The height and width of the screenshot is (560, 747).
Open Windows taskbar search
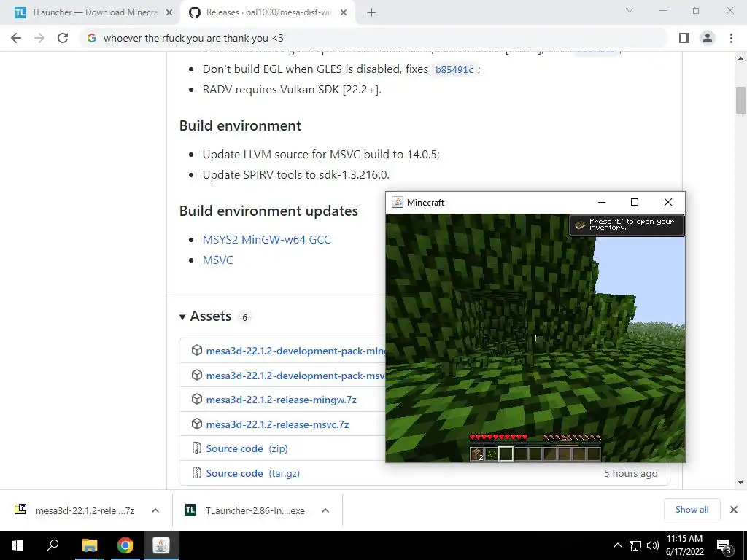(x=53, y=545)
